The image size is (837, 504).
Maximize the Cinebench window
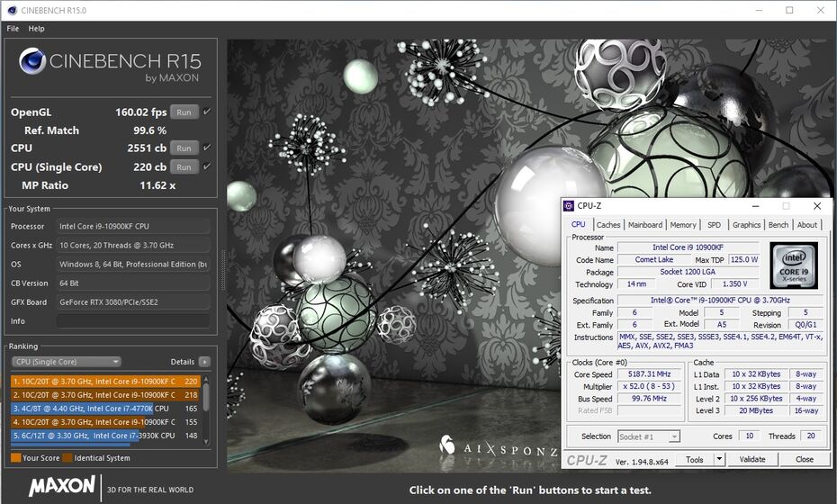(789, 10)
